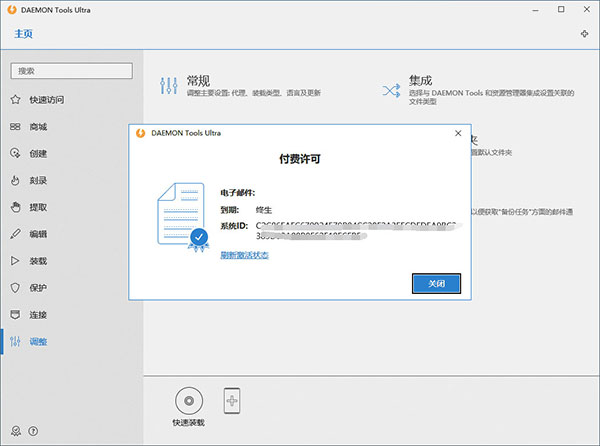
Task: Go to 商城 menu label
Action: (38, 127)
